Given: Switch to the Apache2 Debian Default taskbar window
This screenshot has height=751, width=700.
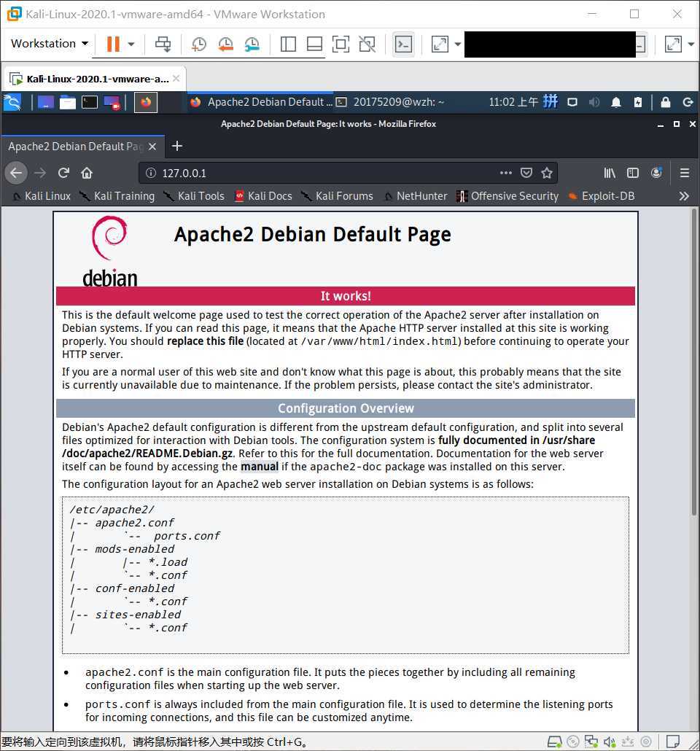Looking at the screenshot, I should 260,102.
